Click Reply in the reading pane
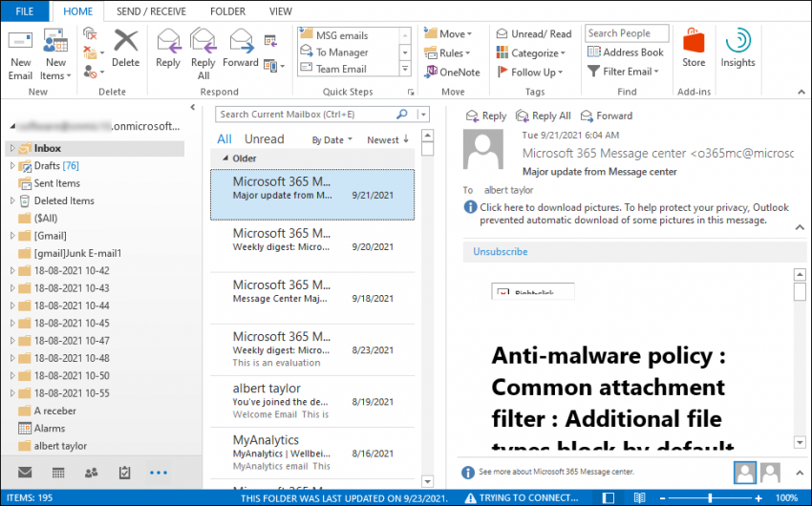 pyautogui.click(x=485, y=116)
